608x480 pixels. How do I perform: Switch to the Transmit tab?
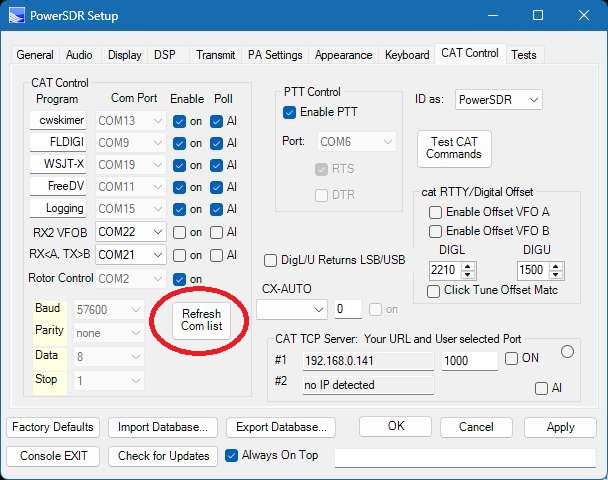click(216, 55)
